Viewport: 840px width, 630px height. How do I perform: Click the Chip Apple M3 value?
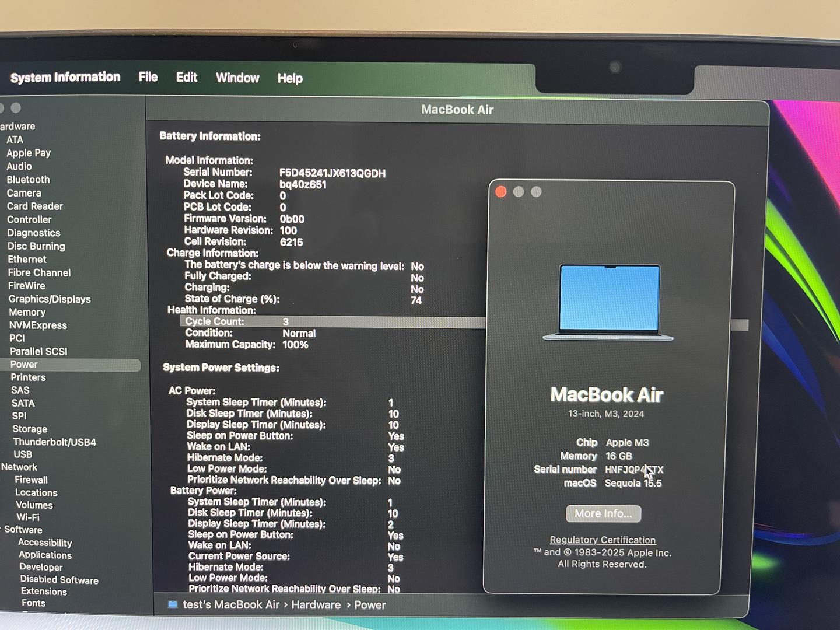click(x=628, y=443)
